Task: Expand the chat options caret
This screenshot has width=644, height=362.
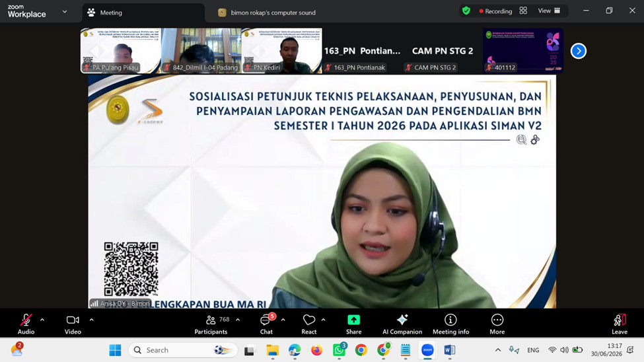Action: (283, 320)
